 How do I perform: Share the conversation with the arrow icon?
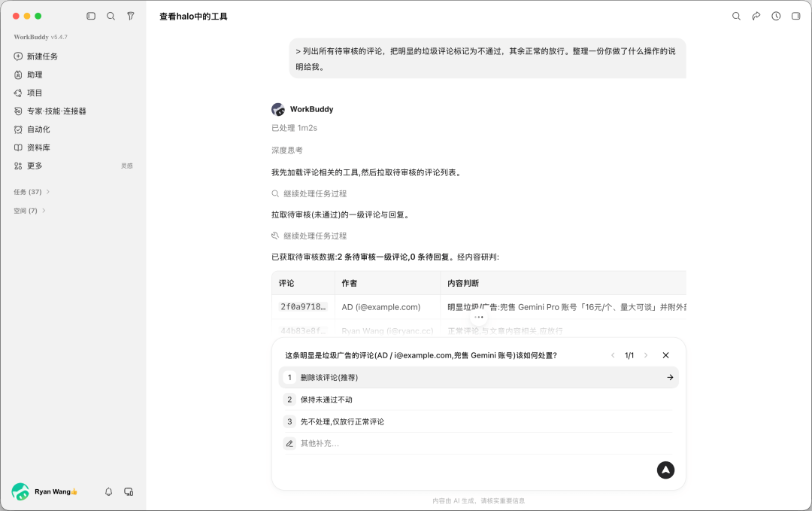click(756, 16)
